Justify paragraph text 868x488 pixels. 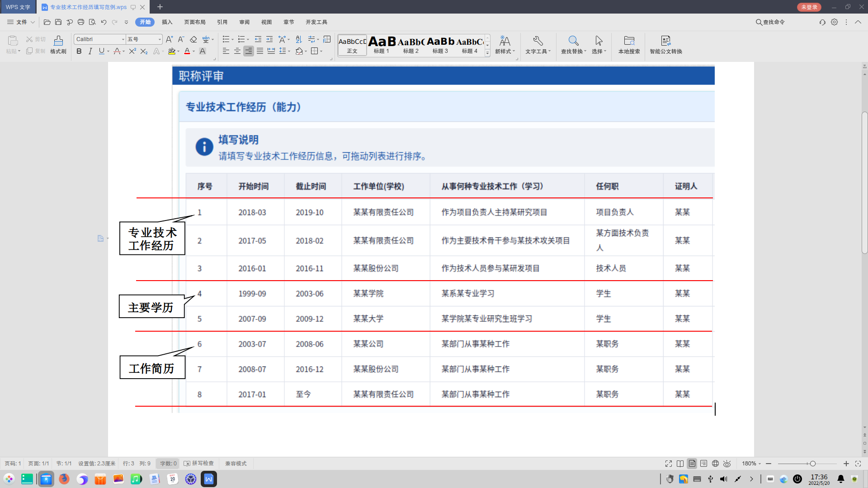[x=259, y=51]
